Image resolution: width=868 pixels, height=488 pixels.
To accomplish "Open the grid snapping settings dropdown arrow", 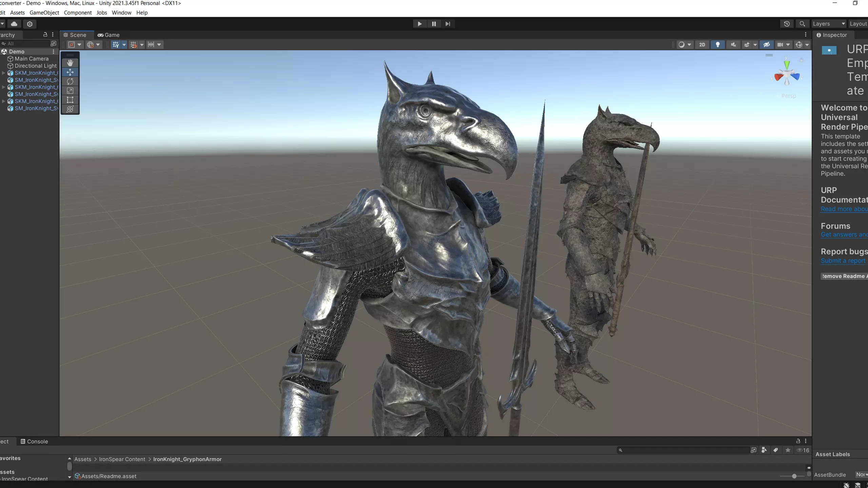I will point(142,45).
